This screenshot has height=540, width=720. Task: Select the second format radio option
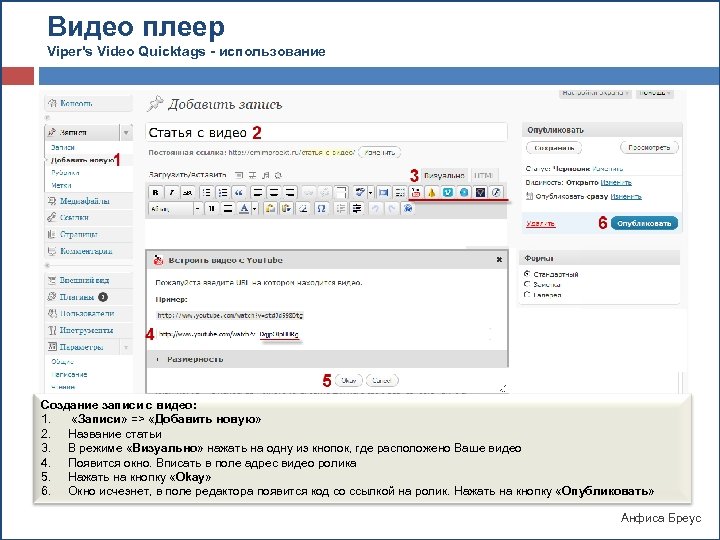pos(527,284)
